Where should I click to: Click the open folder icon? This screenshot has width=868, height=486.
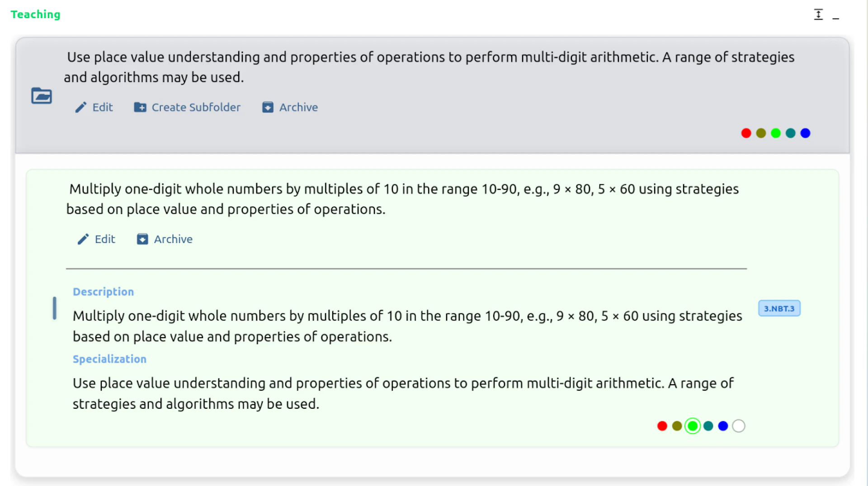click(42, 96)
